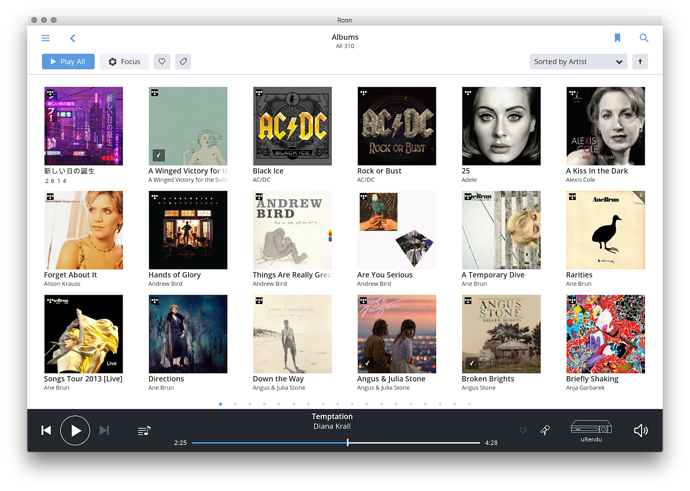Open the Directions album cover
Image resolution: width=690 pixels, height=491 pixels.
click(x=188, y=334)
